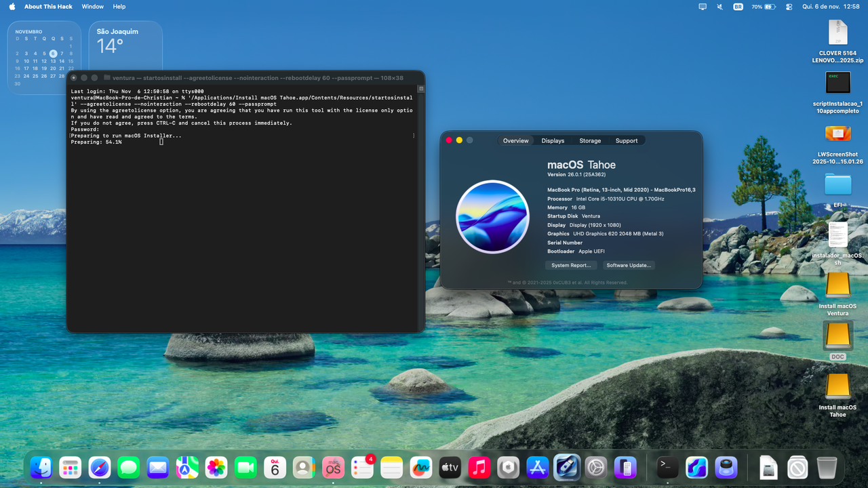Click Software Update button
Viewport: 868px width, 488px height.
[x=629, y=265]
